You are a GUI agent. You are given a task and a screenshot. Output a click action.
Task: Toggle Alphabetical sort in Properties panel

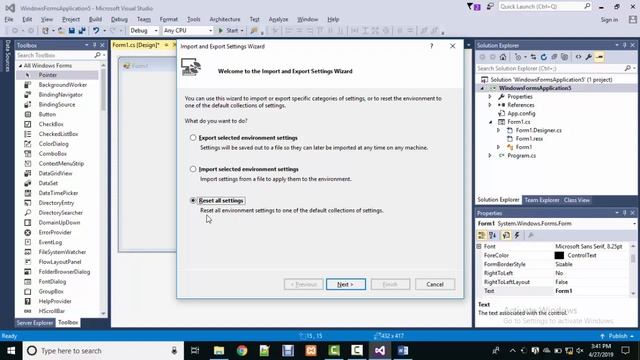[493, 235]
